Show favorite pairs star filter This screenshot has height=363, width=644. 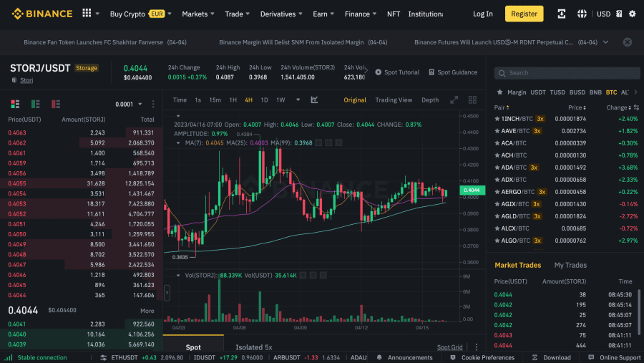pos(499,92)
